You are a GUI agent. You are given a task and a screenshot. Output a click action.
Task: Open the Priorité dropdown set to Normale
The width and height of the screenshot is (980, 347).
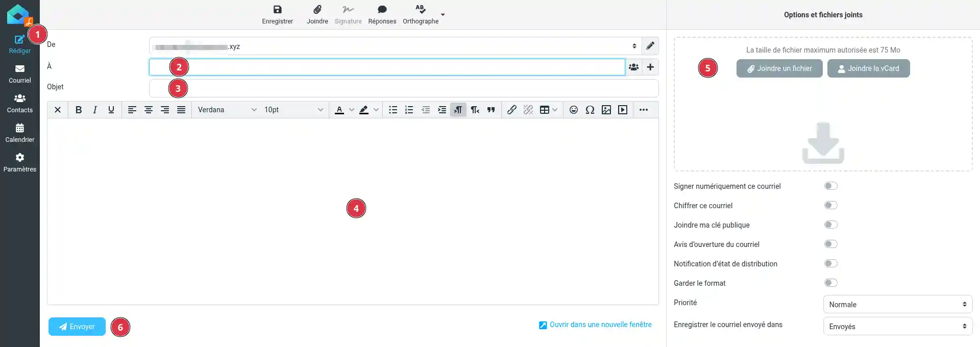(x=898, y=304)
